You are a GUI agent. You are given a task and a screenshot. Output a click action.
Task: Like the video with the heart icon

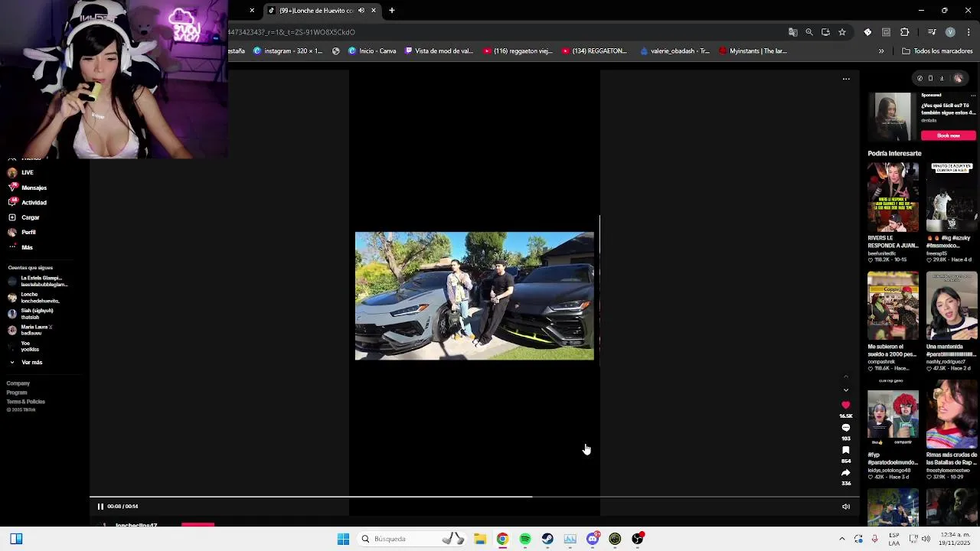click(846, 405)
